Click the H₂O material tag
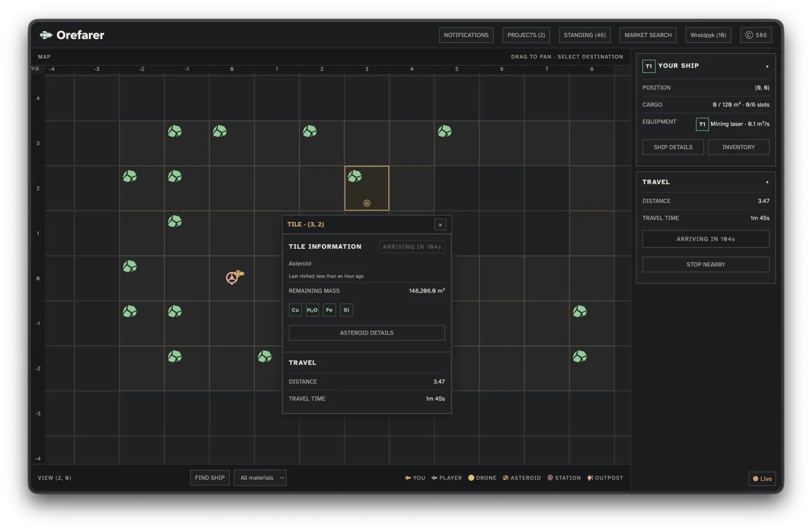 (312, 310)
